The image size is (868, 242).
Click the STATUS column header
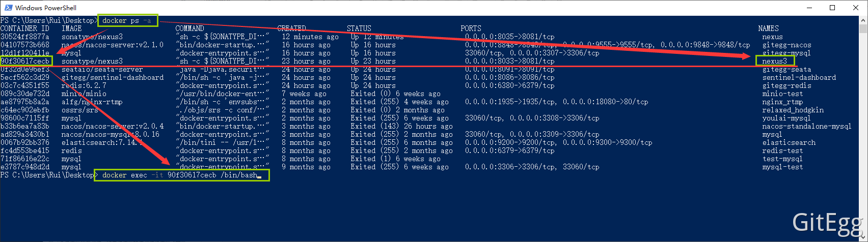pos(359,28)
